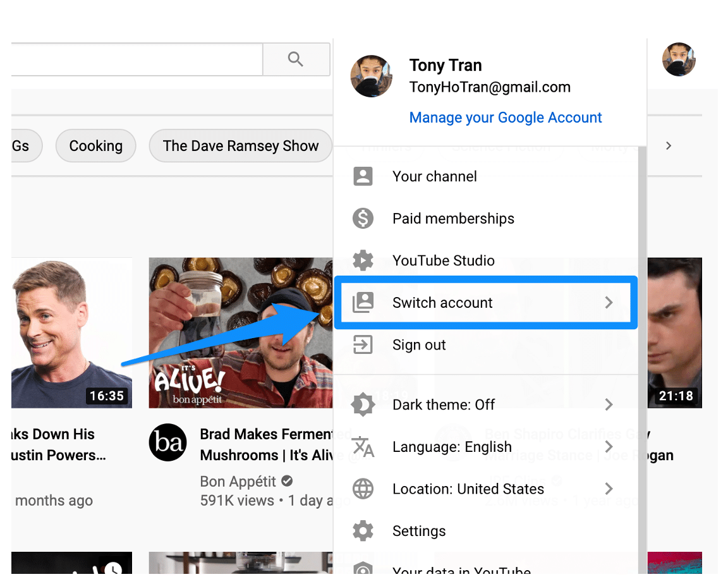Viewport: 728px width, 584px height.
Task: Select The Dave Ramsey Show chip
Action: (x=241, y=146)
